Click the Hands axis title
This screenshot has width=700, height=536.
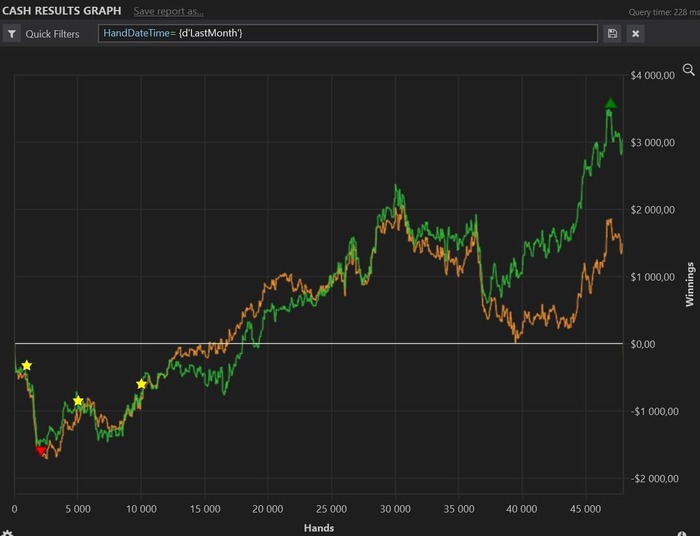point(319,528)
